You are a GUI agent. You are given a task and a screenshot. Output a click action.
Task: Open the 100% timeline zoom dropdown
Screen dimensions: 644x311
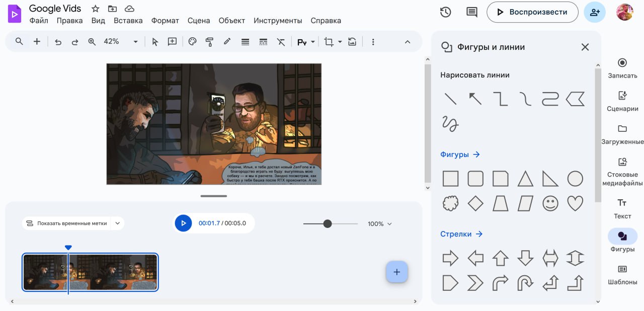click(x=380, y=224)
